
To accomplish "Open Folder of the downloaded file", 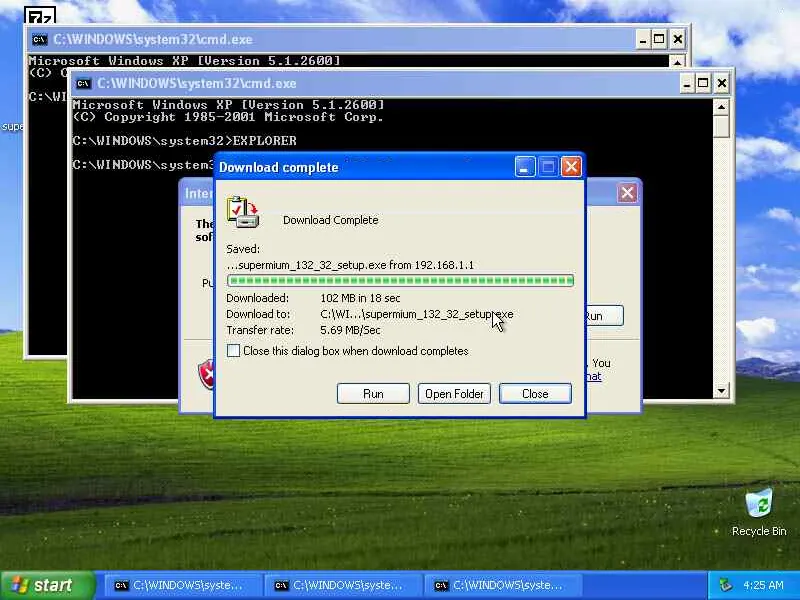I will click(454, 393).
